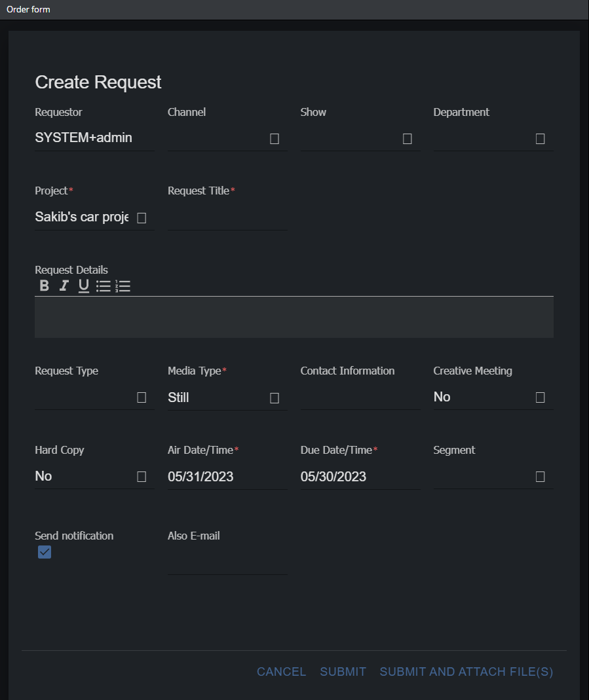The image size is (589, 700).
Task: Toggle Underline formatting in Request Details
Action: [x=83, y=286]
